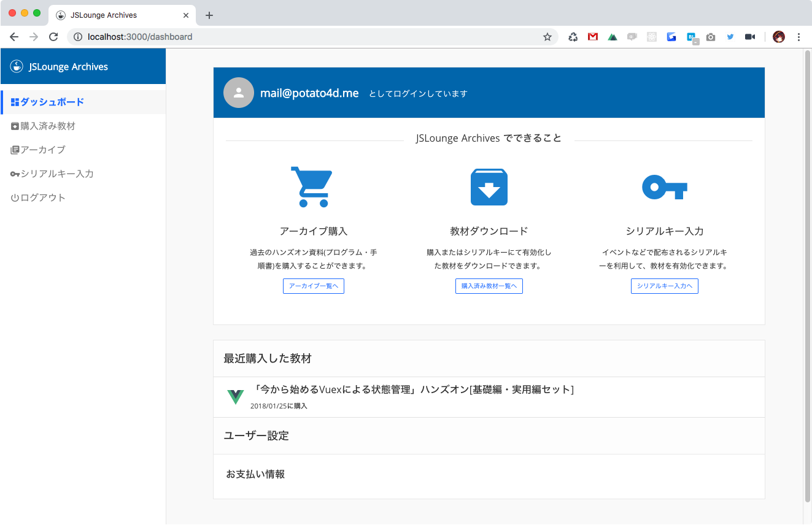
Task: Click the Chrome profile avatar
Action: tap(778, 37)
